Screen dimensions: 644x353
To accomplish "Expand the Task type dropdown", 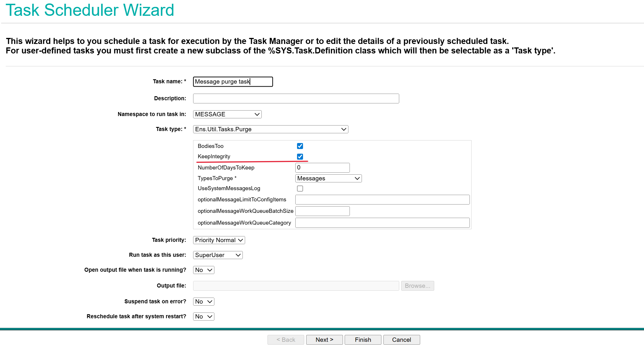I will pyautogui.click(x=270, y=129).
